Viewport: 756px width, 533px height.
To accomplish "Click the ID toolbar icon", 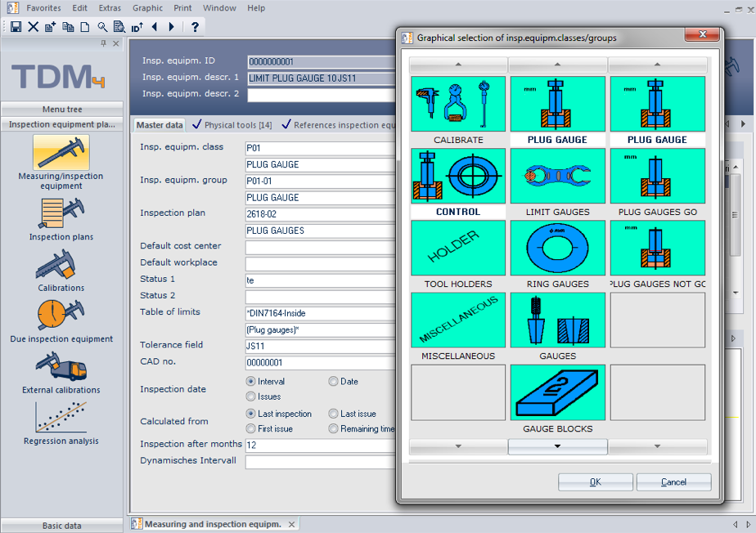I will point(137,27).
